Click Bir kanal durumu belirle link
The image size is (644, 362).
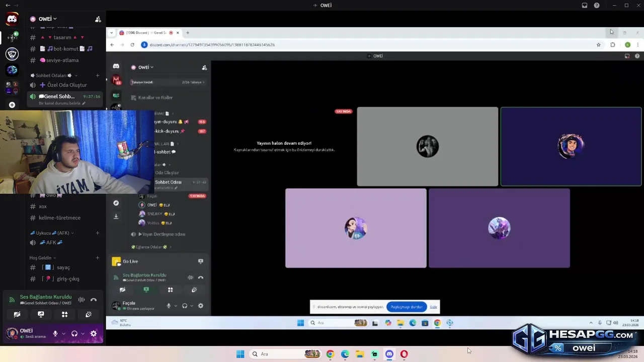click(x=62, y=103)
